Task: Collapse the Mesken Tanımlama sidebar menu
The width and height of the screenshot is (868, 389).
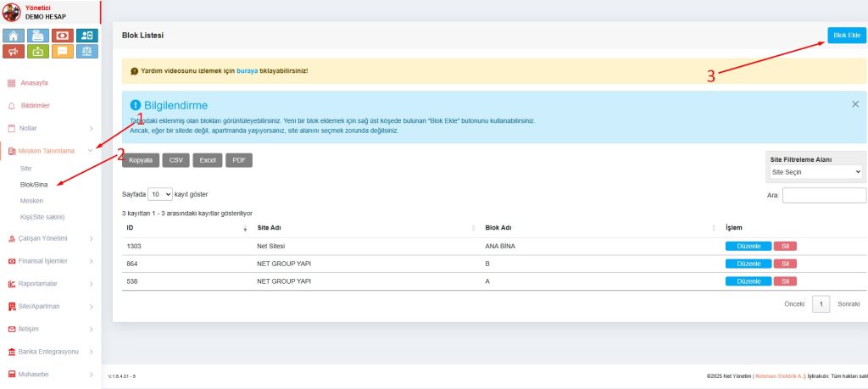Action: (49, 151)
